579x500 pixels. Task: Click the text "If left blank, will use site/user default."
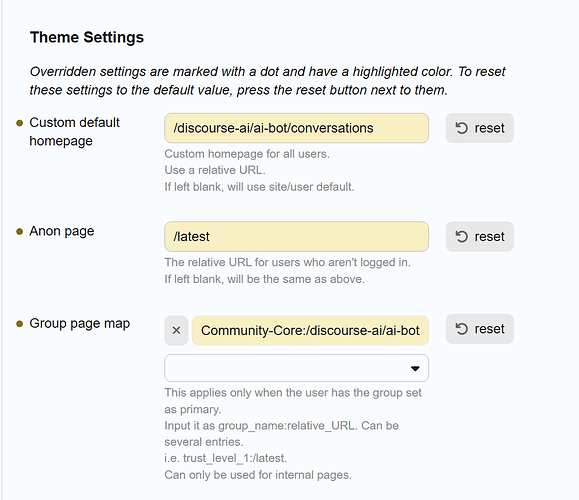tap(259, 186)
